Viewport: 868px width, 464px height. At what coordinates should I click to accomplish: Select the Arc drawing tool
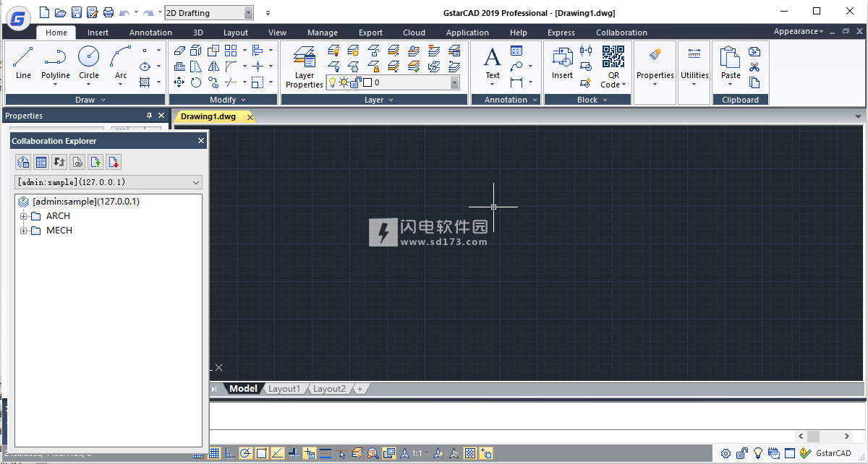click(121, 63)
